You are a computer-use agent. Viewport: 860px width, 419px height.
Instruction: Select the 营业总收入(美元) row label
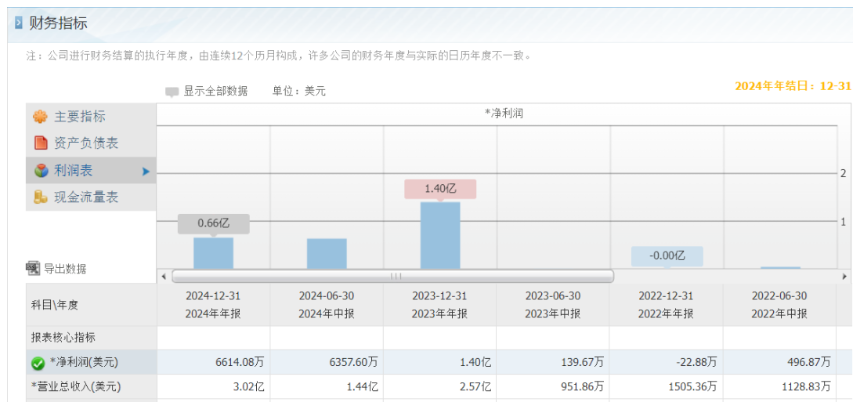click(x=76, y=387)
